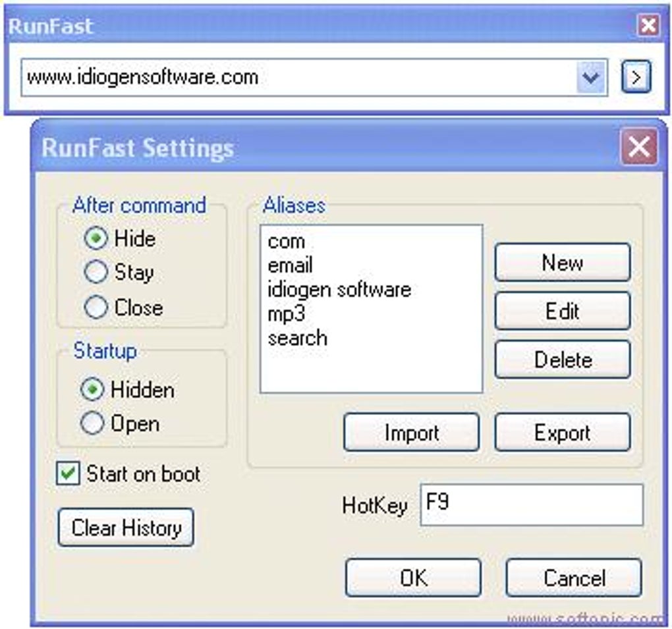Set Startup to Open

[x=92, y=424]
